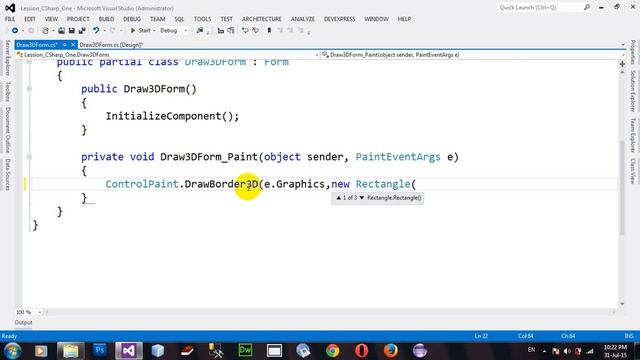Show previous Rectangle overload with up arrow
Viewport: 640px width, 360px height.
(338, 198)
